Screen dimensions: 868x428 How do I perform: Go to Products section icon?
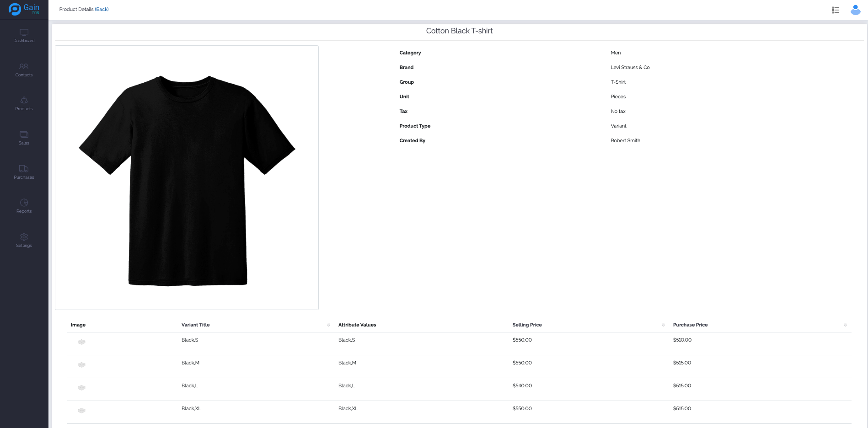point(24,101)
